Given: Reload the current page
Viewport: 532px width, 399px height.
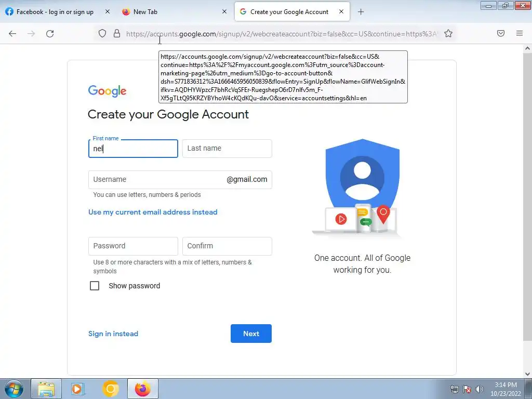Looking at the screenshot, I should pyautogui.click(x=50, y=34).
